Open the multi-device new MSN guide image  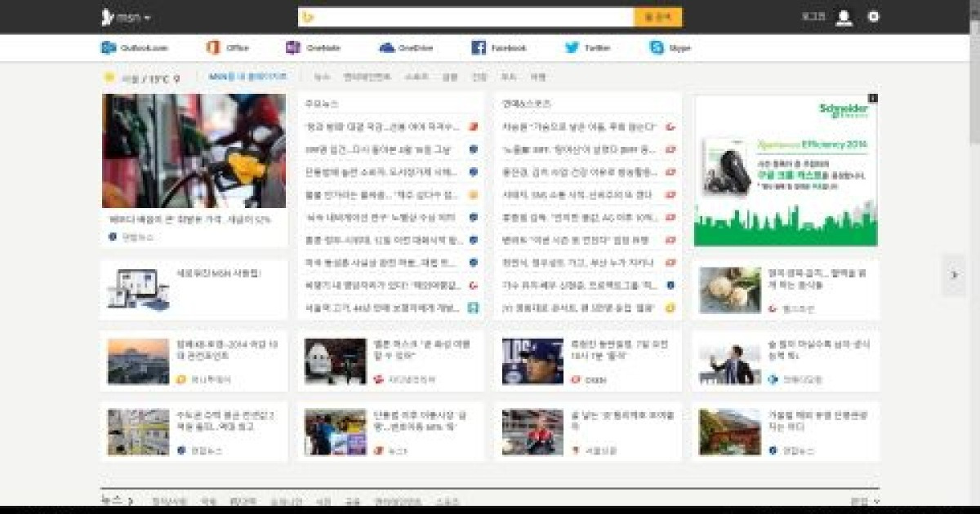[x=138, y=289]
